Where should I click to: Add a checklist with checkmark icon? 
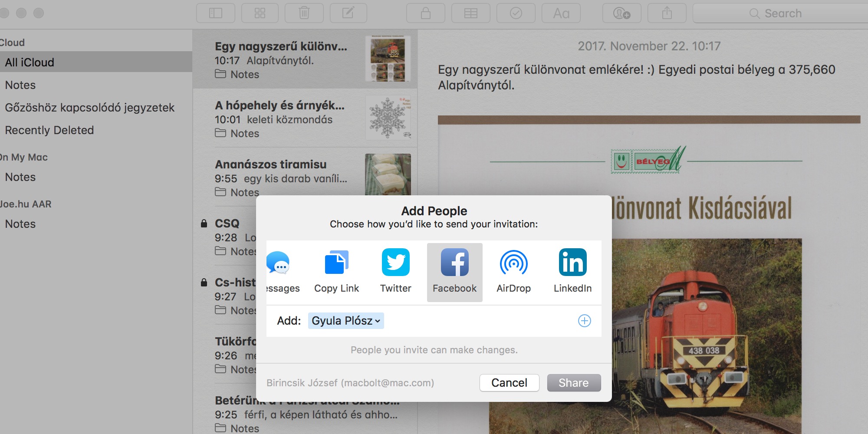516,13
